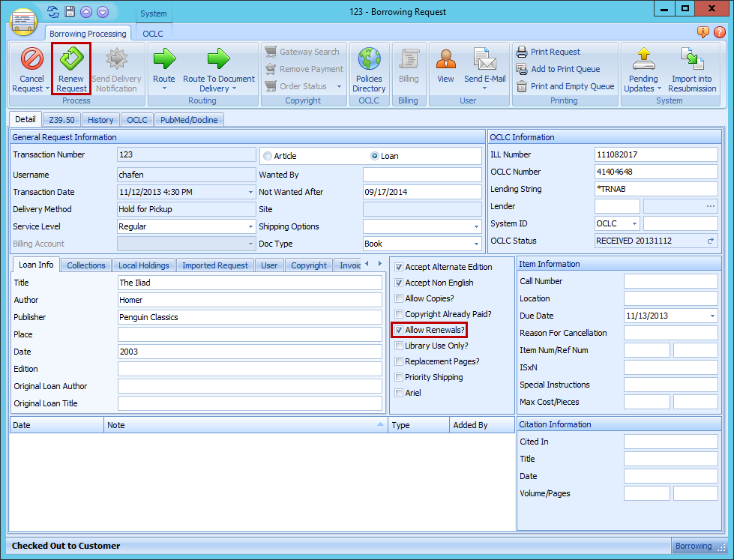Image resolution: width=734 pixels, height=560 pixels.
Task: Click the Gateway Search icon
Action: tap(303, 51)
